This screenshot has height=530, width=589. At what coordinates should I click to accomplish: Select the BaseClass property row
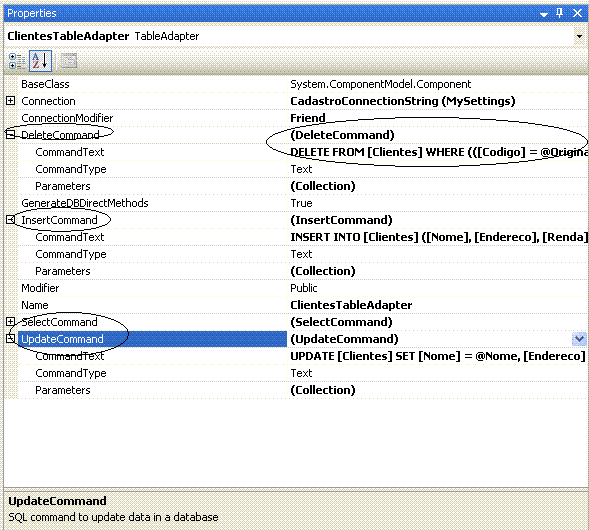[296, 84]
